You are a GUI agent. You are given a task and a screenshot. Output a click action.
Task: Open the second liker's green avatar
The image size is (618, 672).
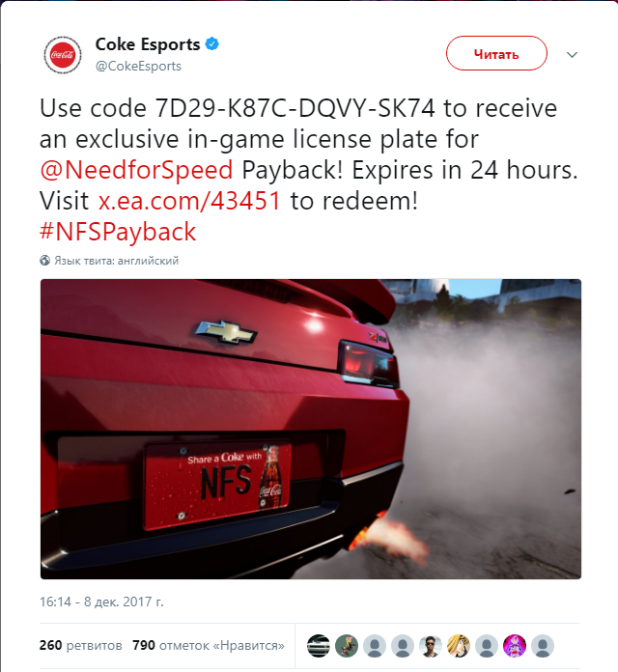click(x=347, y=645)
